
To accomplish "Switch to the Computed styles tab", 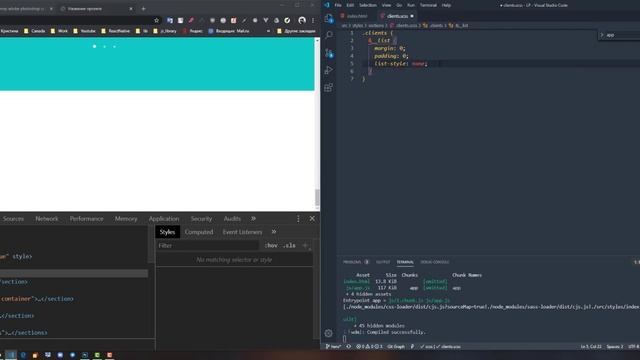I will coord(199,232).
